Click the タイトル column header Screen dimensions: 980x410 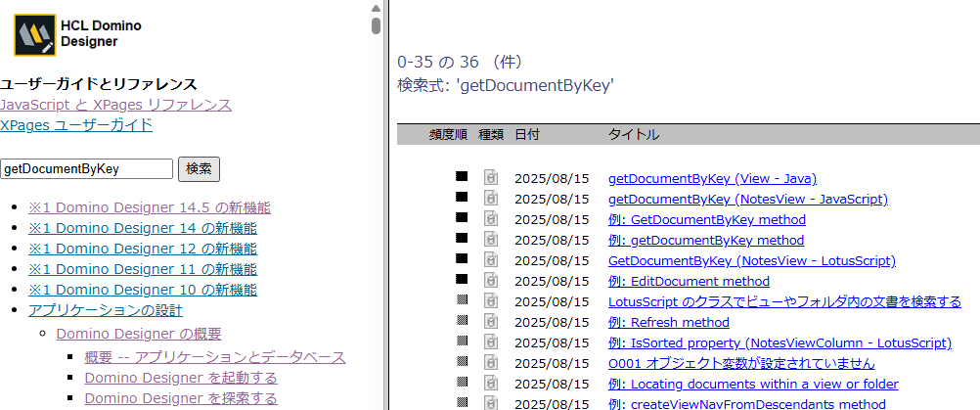tap(633, 134)
